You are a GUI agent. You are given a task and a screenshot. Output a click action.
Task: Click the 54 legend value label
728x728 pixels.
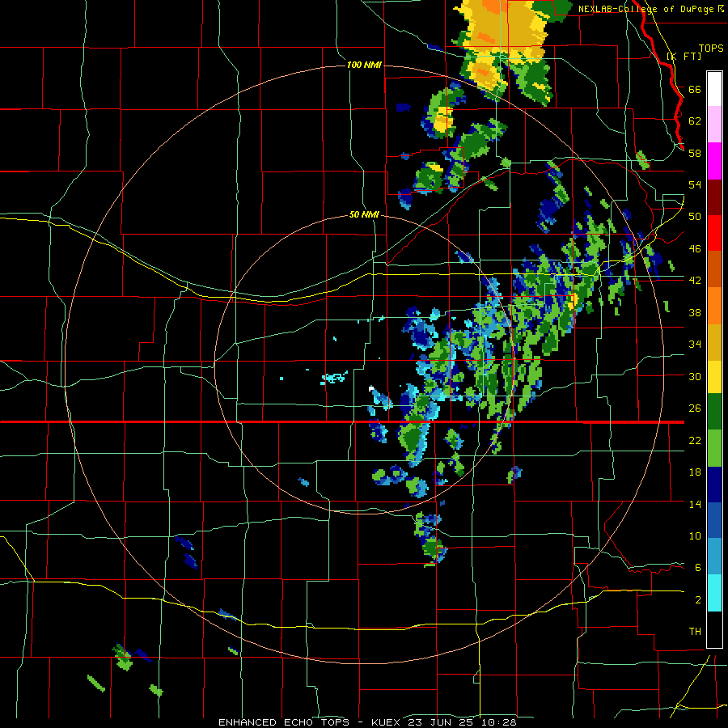[695, 184]
